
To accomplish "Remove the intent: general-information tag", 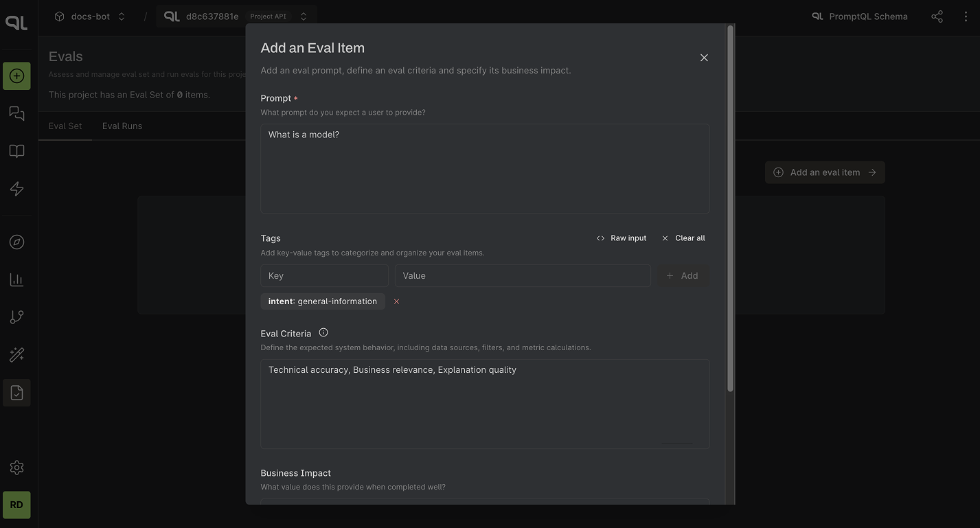I will pos(396,301).
